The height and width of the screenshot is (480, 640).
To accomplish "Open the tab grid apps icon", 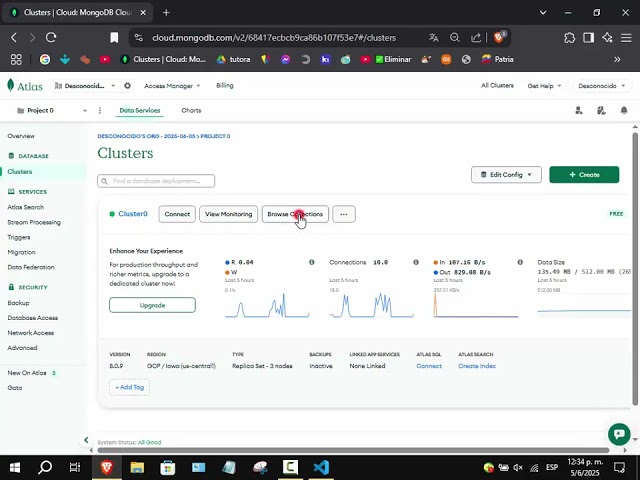I will pyautogui.click(x=16, y=59).
